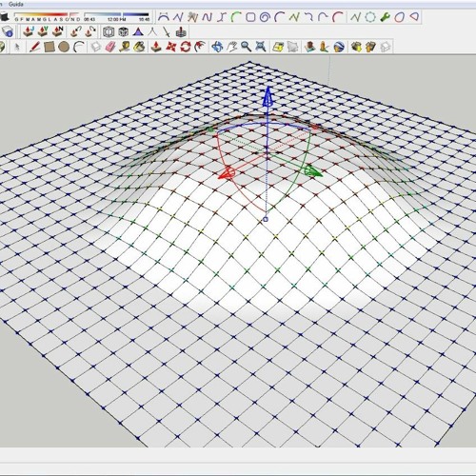Click the Make Component icon
The height and width of the screenshot is (476, 476).
(95, 47)
